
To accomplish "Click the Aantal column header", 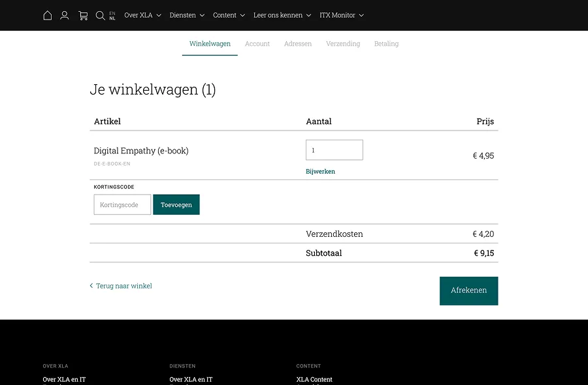I will [x=319, y=121].
